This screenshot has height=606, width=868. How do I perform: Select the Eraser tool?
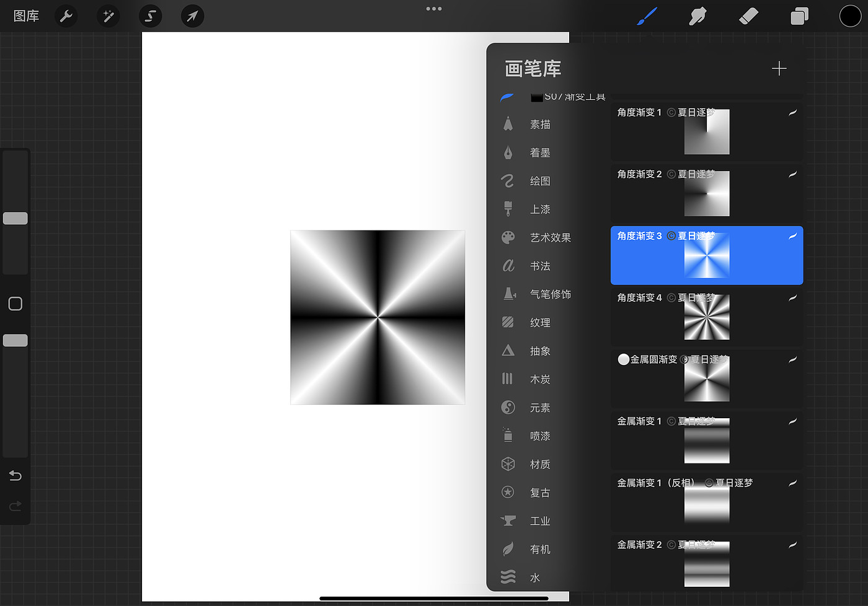(x=749, y=16)
